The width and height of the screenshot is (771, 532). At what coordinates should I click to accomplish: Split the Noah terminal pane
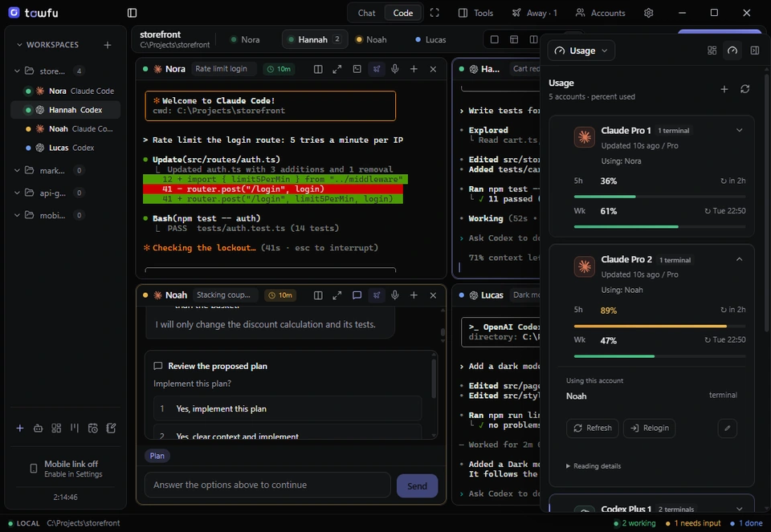[x=318, y=295]
